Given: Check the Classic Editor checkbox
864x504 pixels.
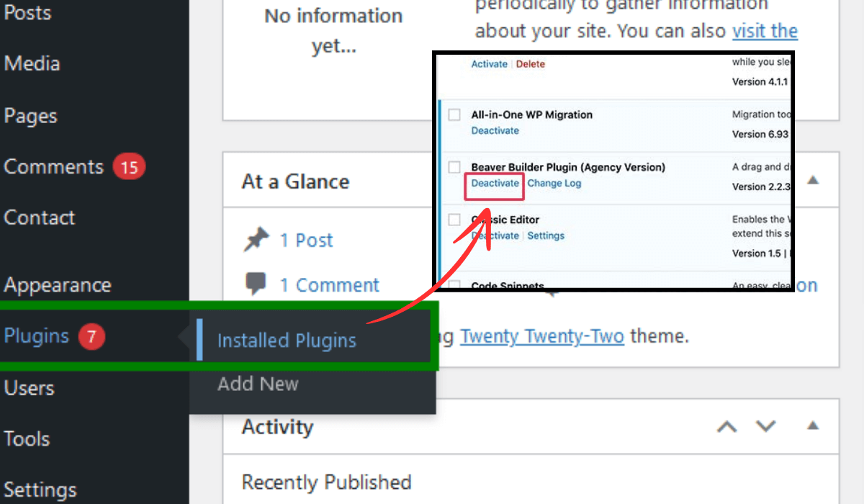Looking at the screenshot, I should [454, 219].
